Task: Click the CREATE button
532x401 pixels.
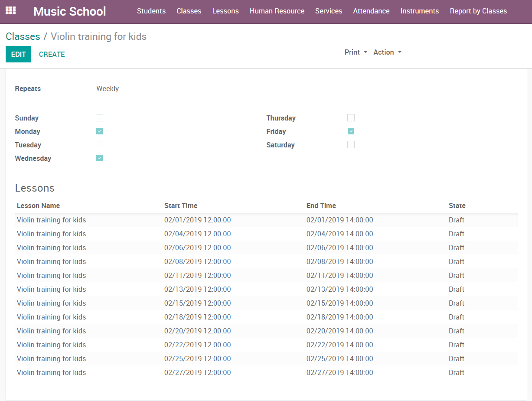Action: click(52, 54)
